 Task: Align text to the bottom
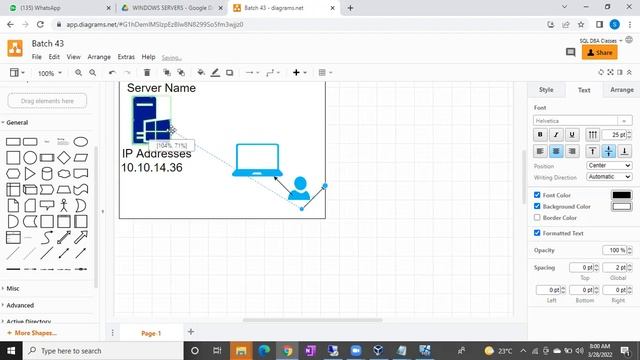pyautogui.click(x=624, y=151)
